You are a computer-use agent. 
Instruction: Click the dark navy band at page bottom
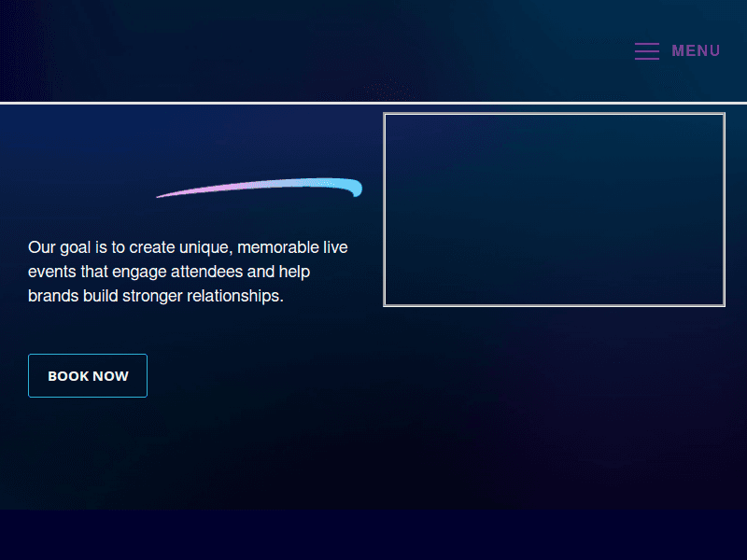tap(373, 535)
